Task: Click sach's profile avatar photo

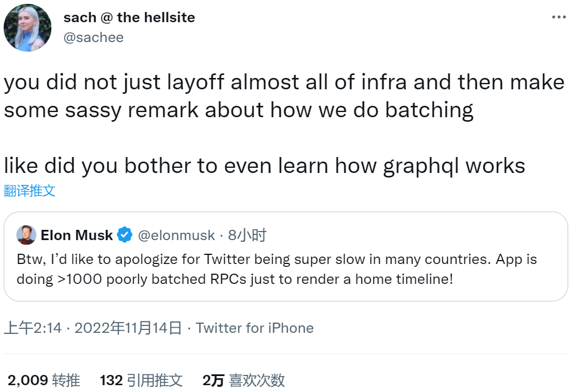Action: (x=28, y=28)
